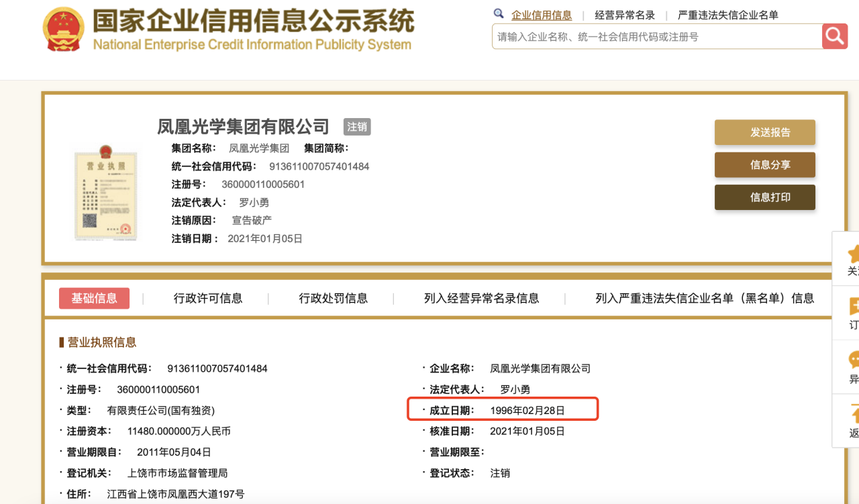859x504 pixels.
Task: Switch to the 行政处罚信息 tab
Action: [334, 298]
